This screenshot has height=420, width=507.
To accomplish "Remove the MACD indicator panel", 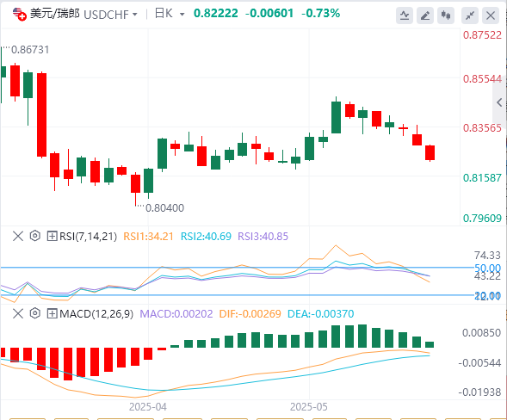I will point(18,313).
